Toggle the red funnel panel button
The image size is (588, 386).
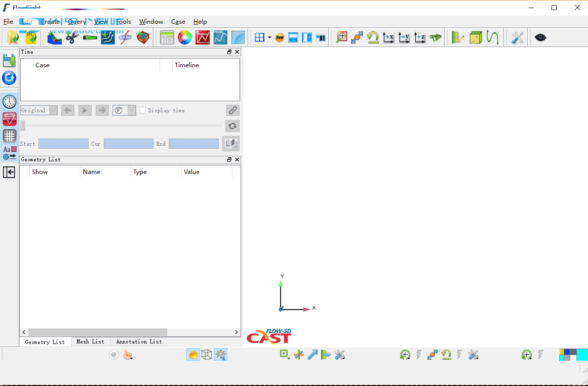[x=10, y=119]
